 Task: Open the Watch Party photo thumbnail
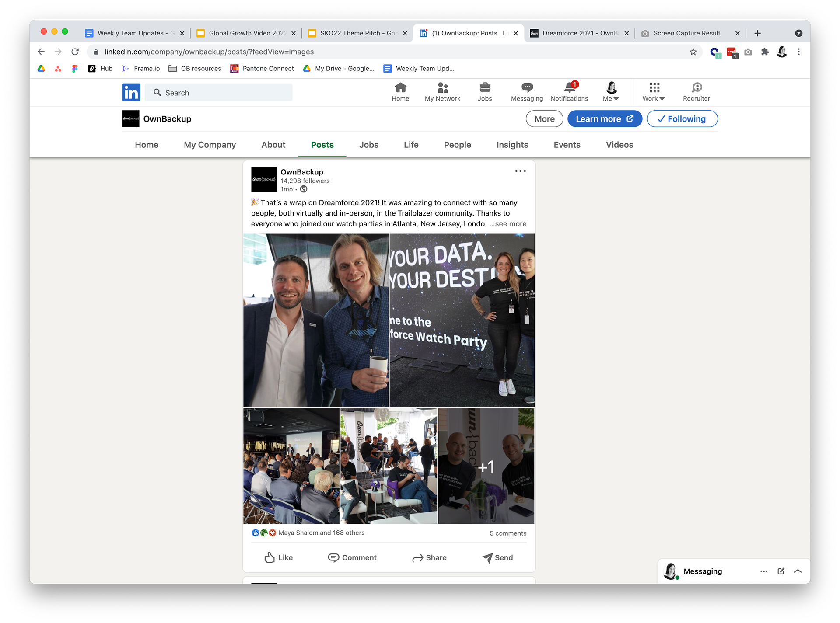pyautogui.click(x=462, y=320)
